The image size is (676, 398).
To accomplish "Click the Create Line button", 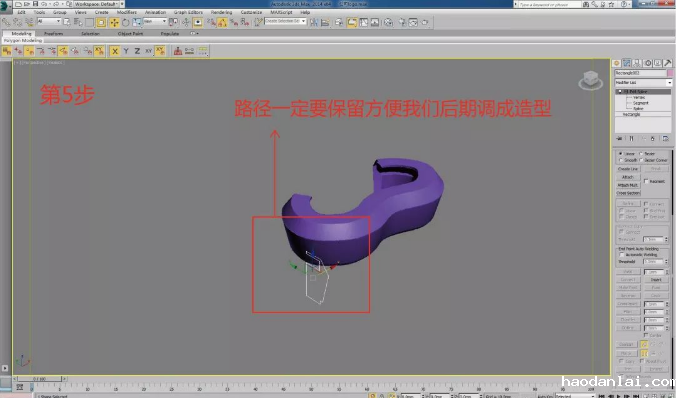I will pos(628,169).
